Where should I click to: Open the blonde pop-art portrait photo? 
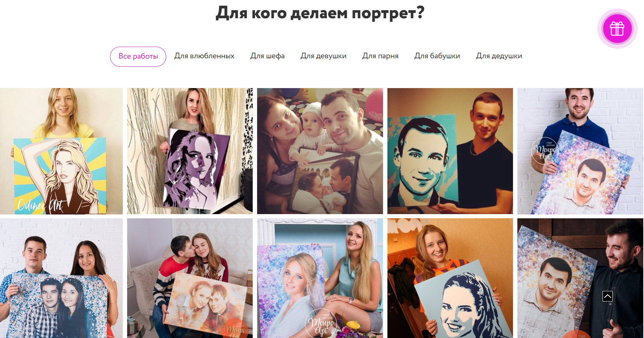tap(61, 151)
